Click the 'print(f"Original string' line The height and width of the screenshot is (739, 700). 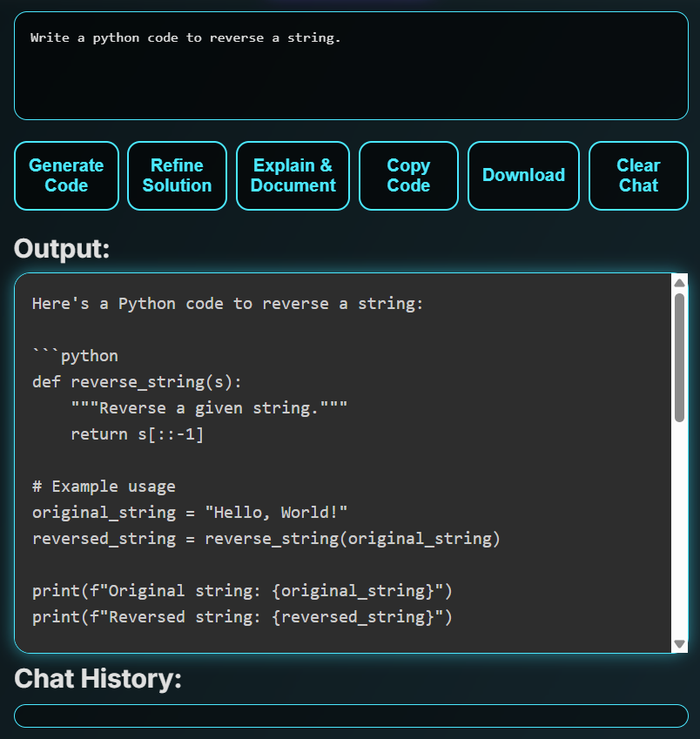tap(242, 590)
